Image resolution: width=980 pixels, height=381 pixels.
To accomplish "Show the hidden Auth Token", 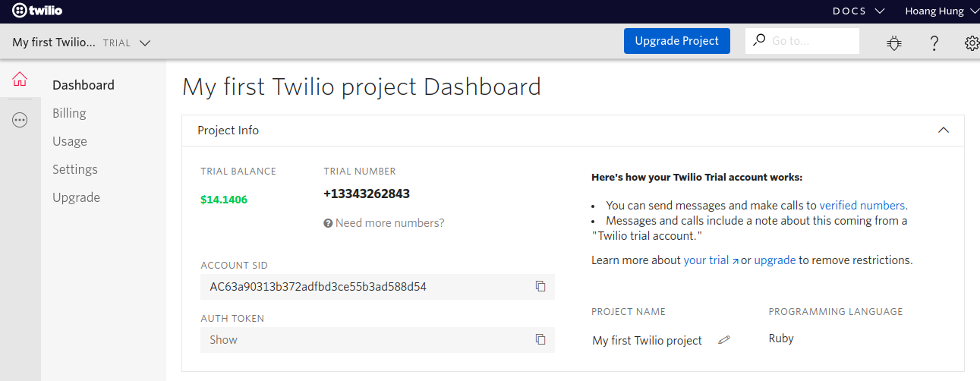I will 224,340.
